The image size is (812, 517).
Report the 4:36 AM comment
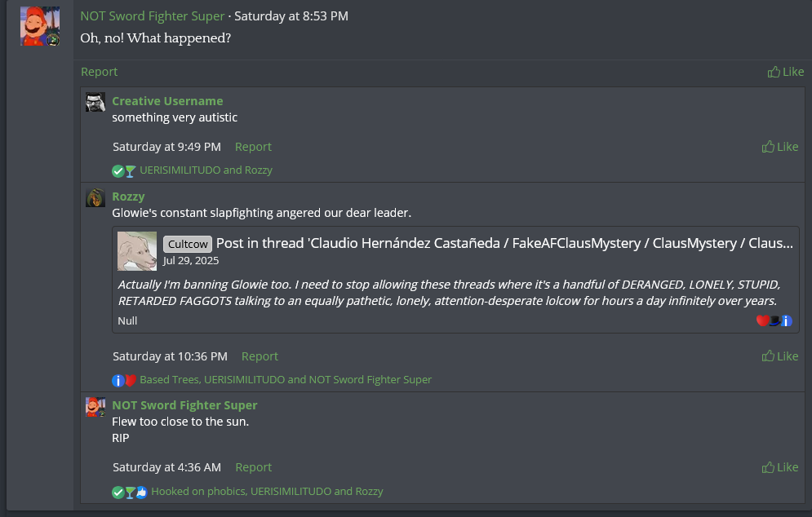(x=253, y=467)
